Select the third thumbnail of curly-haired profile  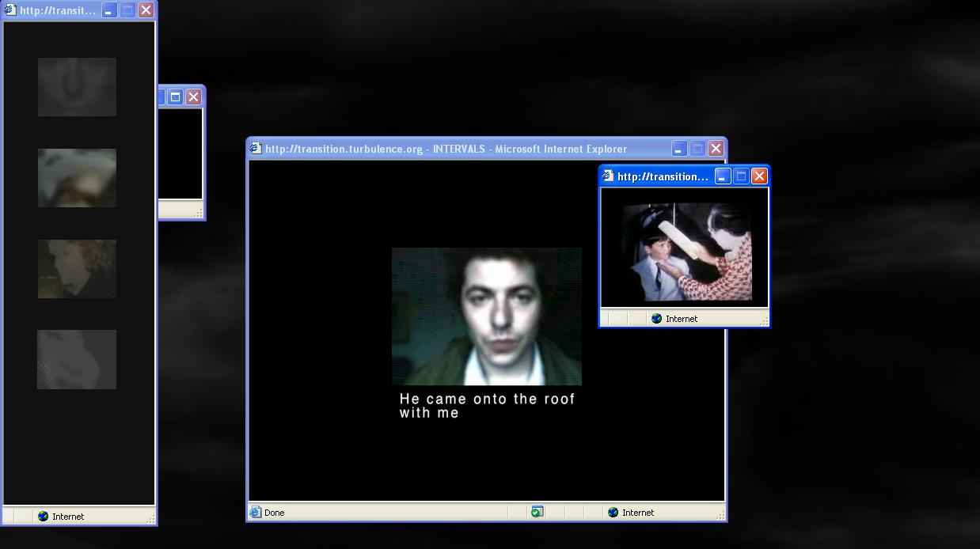click(x=77, y=269)
